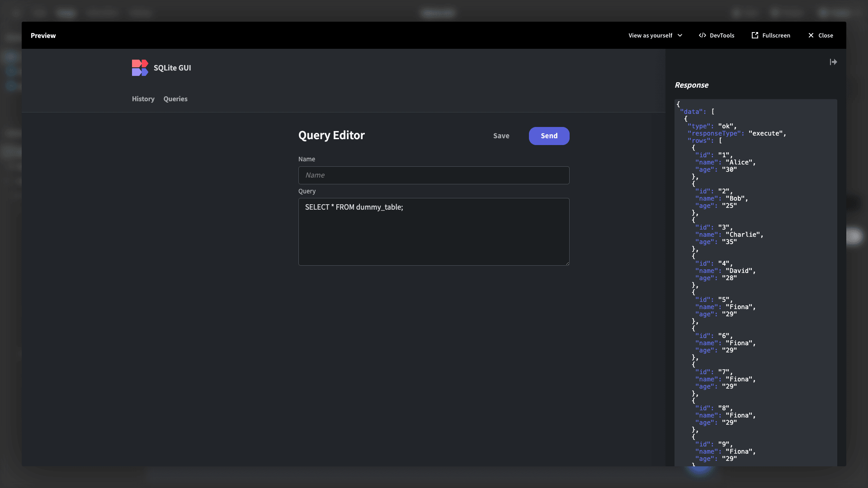
Task: Click the query textarea resize handle
Action: pyautogui.click(x=566, y=263)
